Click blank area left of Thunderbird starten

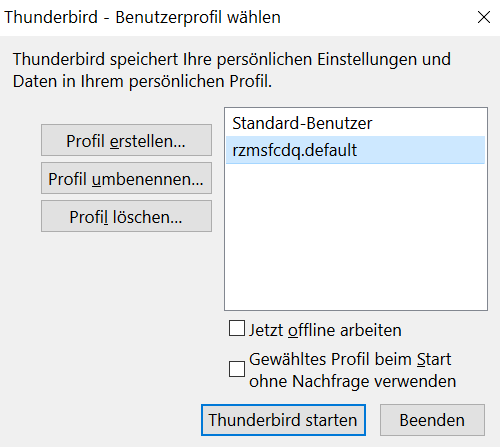click(x=100, y=420)
